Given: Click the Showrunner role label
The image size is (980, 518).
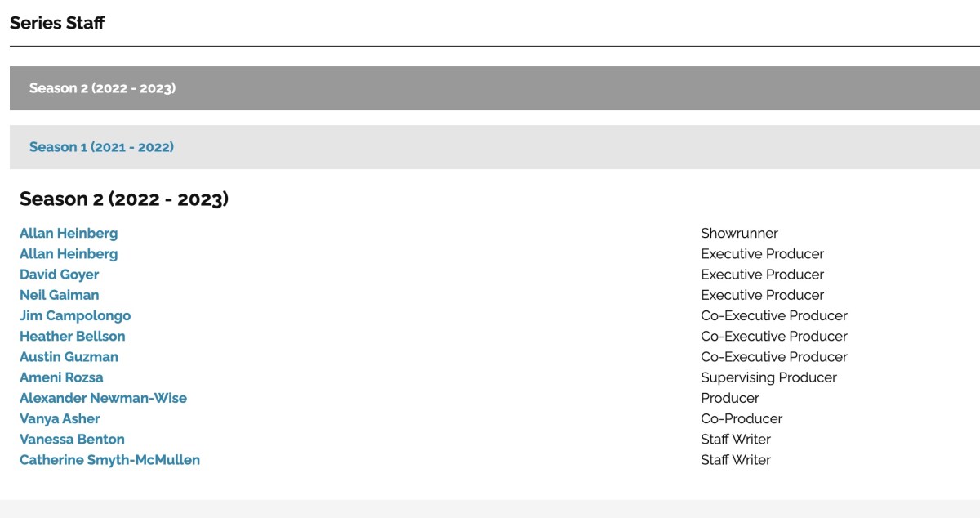Looking at the screenshot, I should point(739,234).
